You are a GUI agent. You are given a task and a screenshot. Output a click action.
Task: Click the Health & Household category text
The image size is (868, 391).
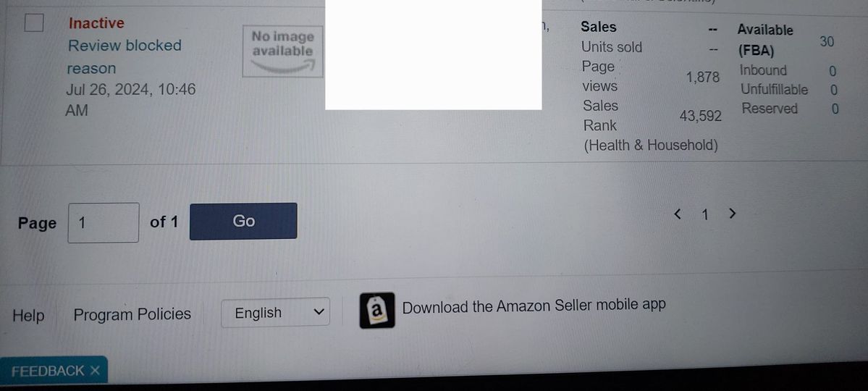pos(651,146)
